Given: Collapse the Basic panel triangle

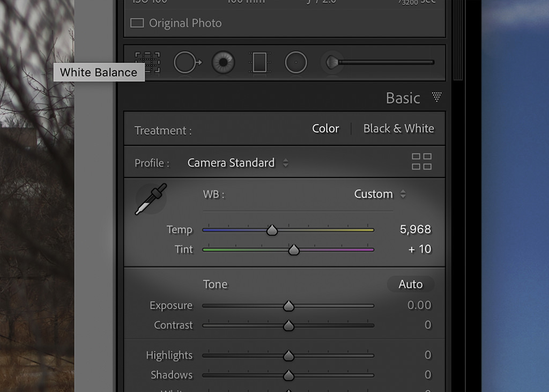Looking at the screenshot, I should 436,97.
